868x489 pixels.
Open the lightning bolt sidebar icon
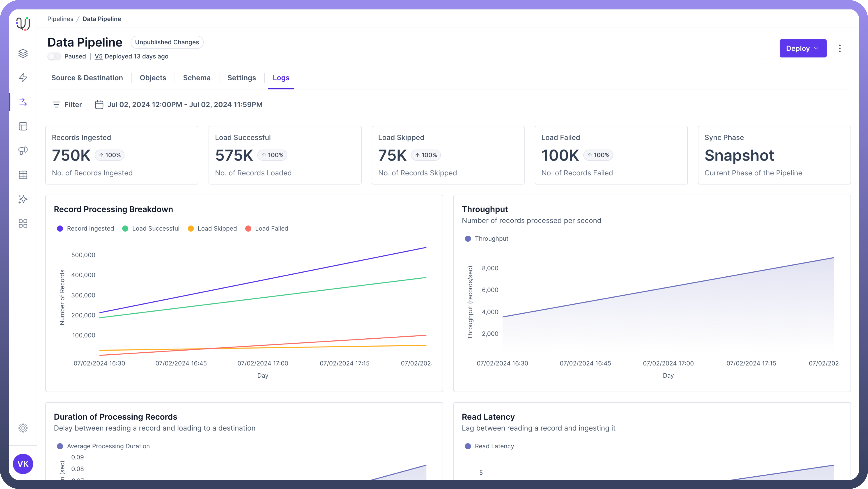pyautogui.click(x=23, y=78)
